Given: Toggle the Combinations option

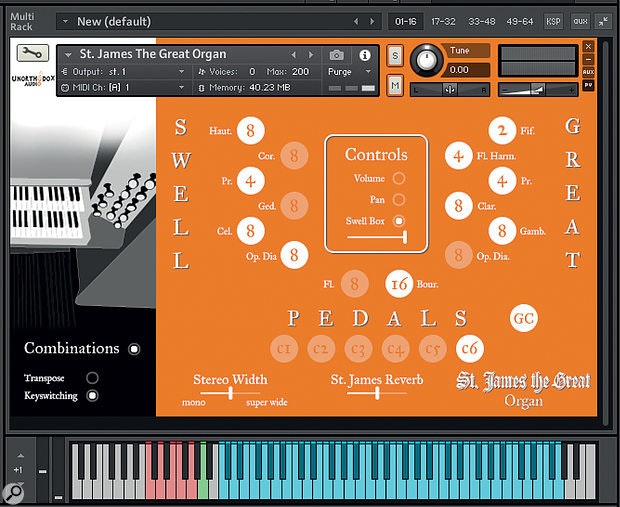Looking at the screenshot, I should (x=134, y=349).
